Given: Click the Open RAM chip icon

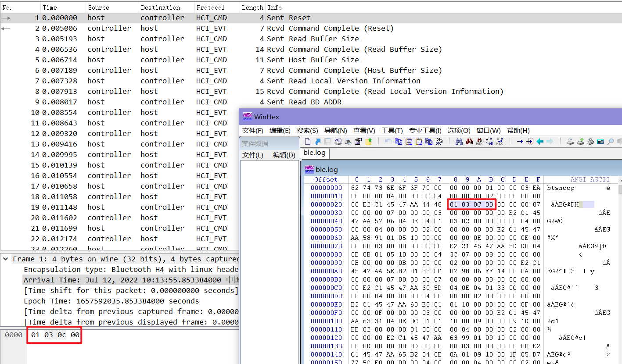Looking at the screenshot, I should [590, 142].
